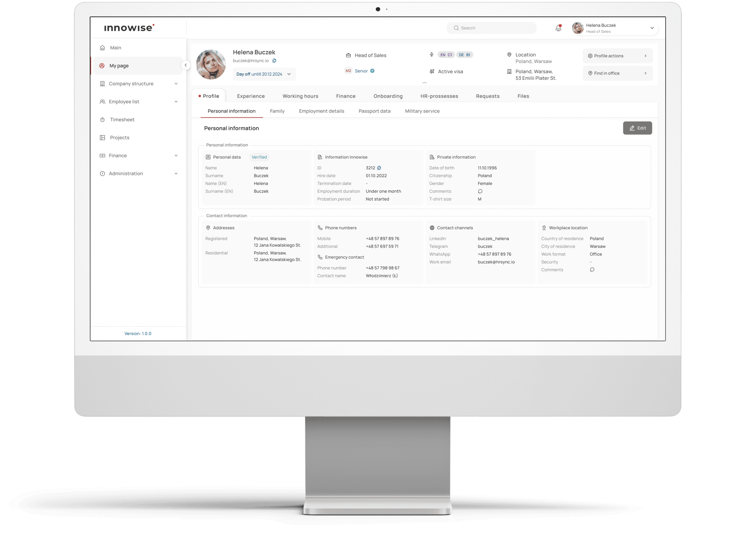Click the notification bell icon
756x553 pixels.
(558, 28)
